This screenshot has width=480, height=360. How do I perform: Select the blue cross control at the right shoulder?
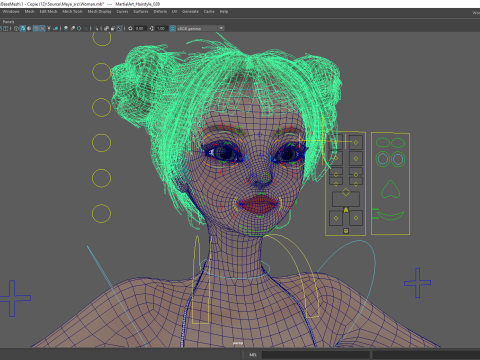click(417, 283)
